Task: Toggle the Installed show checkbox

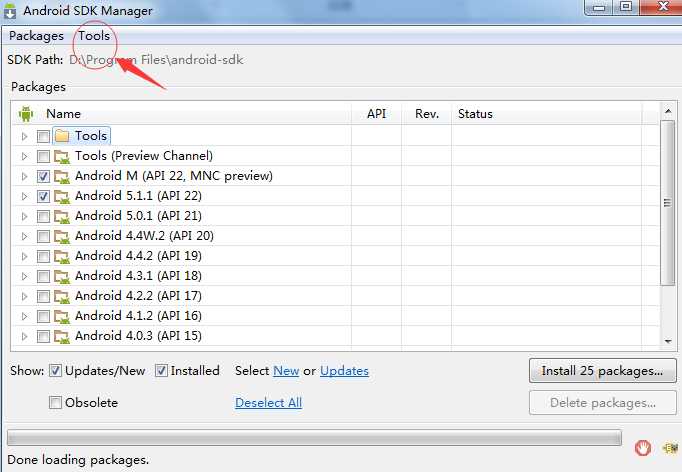Action: click(161, 371)
